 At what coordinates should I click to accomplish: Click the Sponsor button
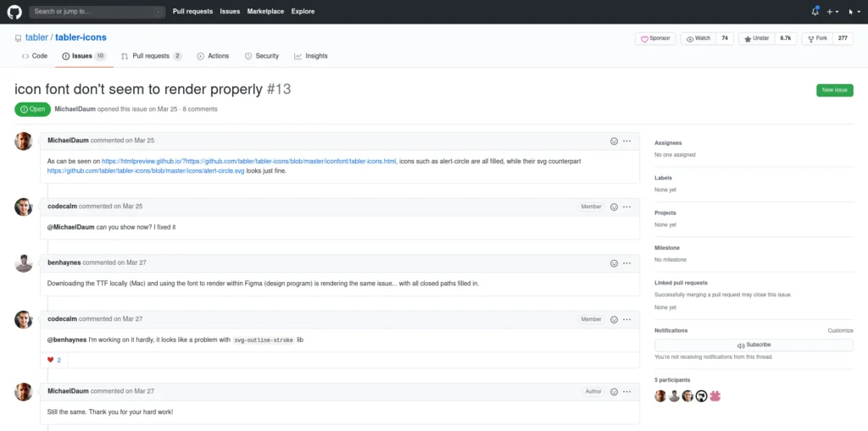tap(655, 39)
